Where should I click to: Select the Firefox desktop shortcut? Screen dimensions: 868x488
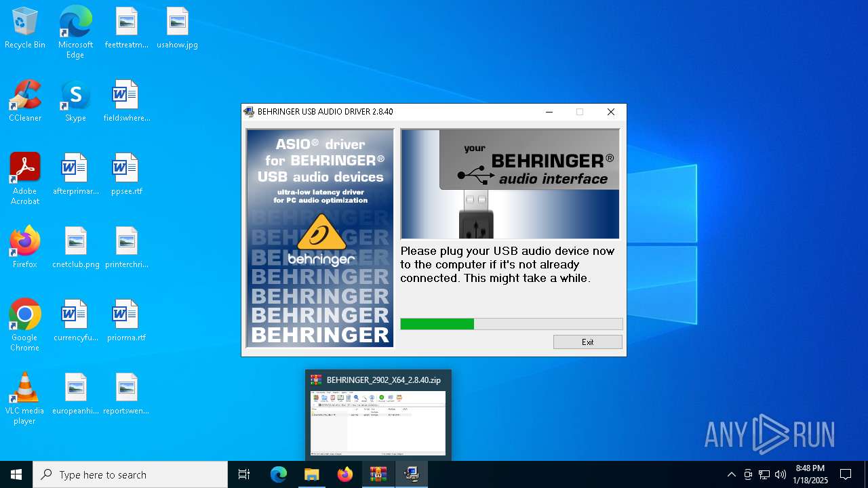click(25, 248)
